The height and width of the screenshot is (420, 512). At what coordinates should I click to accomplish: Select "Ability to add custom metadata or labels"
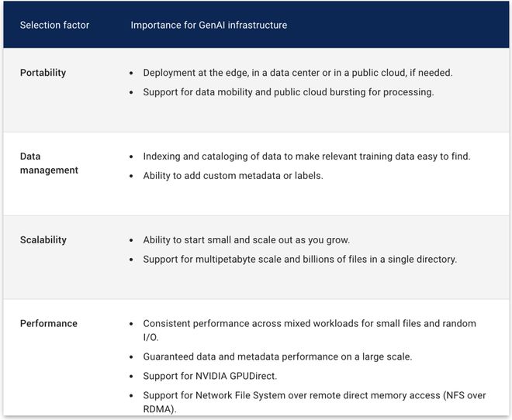pyautogui.click(x=233, y=176)
